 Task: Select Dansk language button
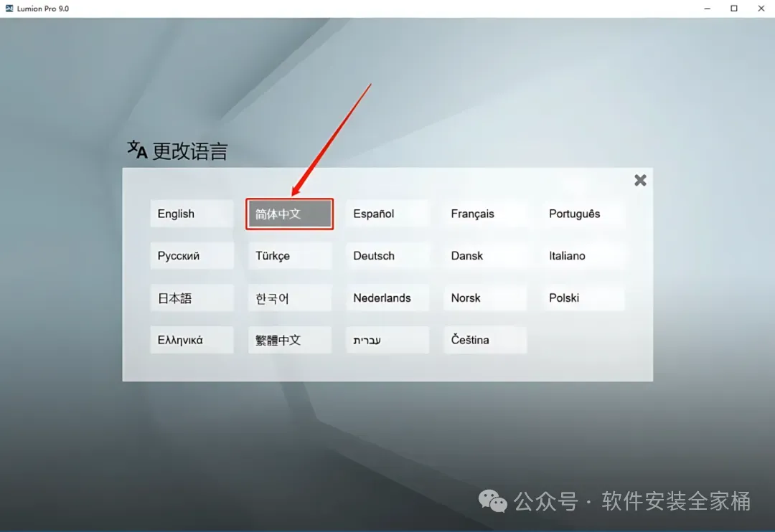point(485,256)
